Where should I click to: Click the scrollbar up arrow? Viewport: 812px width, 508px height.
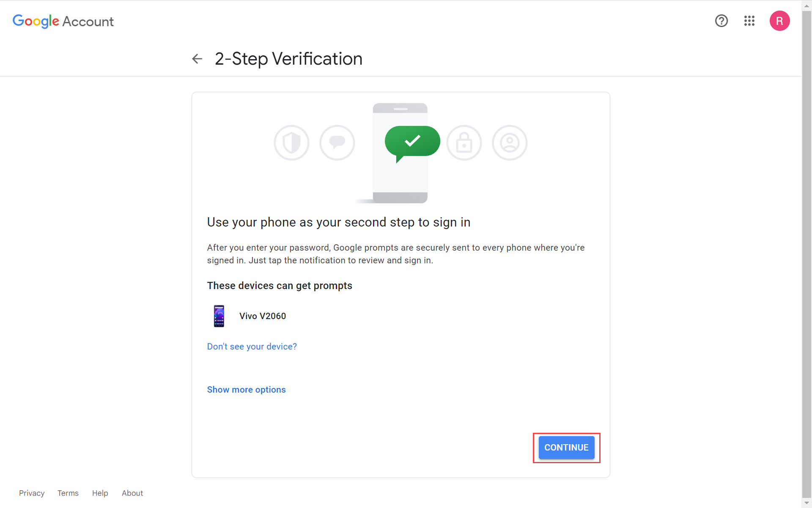click(807, 5)
